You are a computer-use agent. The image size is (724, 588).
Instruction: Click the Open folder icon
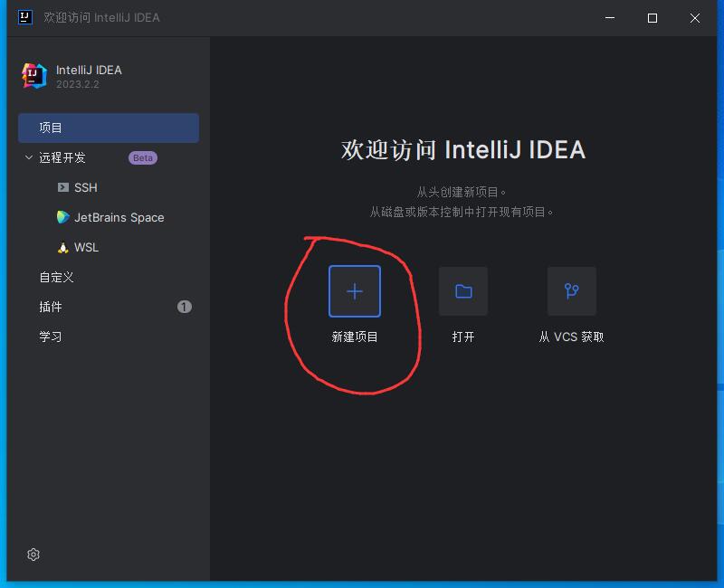[x=463, y=291]
